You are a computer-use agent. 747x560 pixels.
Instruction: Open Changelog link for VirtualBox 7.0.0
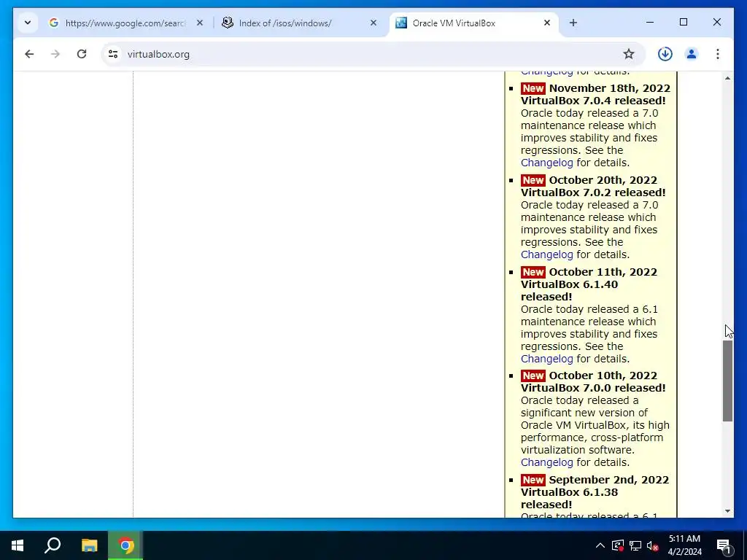click(x=546, y=462)
